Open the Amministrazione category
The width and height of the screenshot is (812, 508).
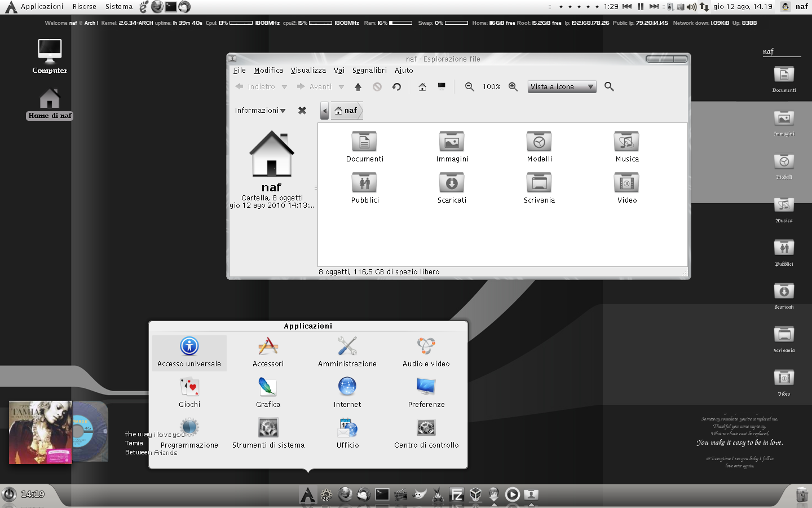click(347, 353)
